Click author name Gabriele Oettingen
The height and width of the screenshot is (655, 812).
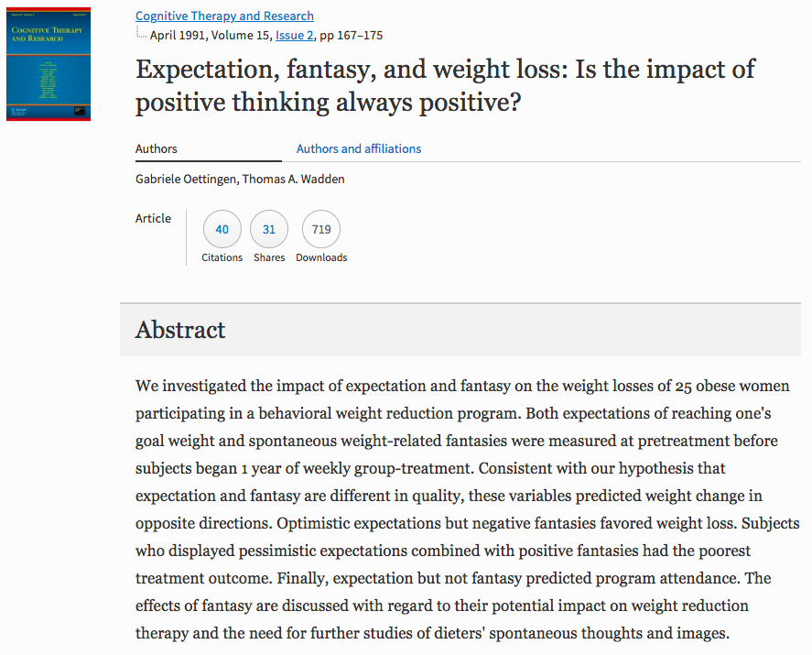(x=186, y=179)
